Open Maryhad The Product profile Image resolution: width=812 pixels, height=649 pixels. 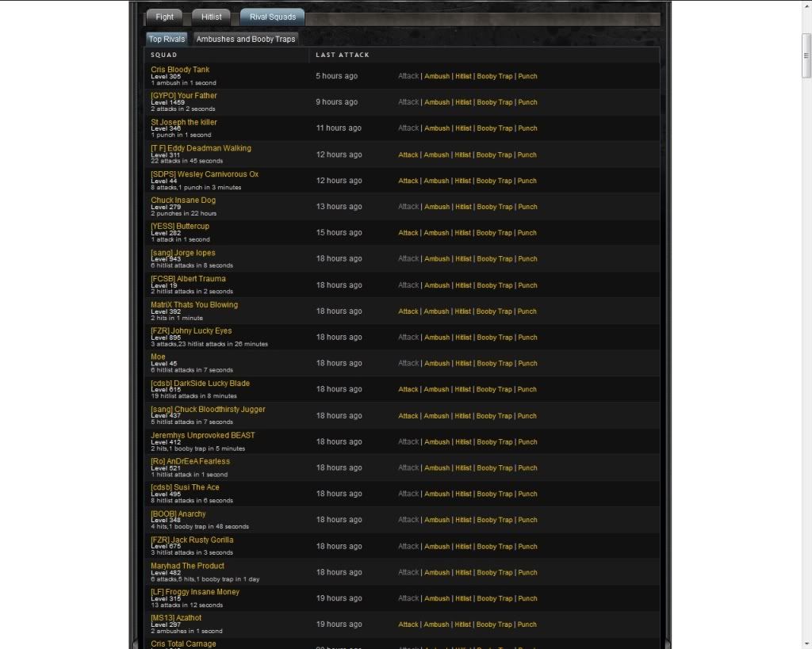click(x=187, y=565)
